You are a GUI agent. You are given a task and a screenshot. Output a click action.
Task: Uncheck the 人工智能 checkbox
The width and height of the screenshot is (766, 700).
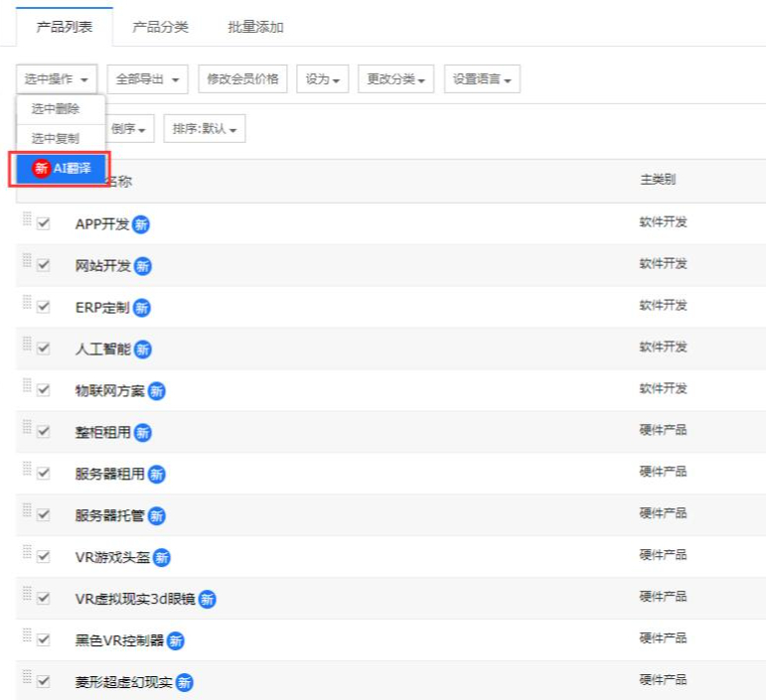pos(44,349)
